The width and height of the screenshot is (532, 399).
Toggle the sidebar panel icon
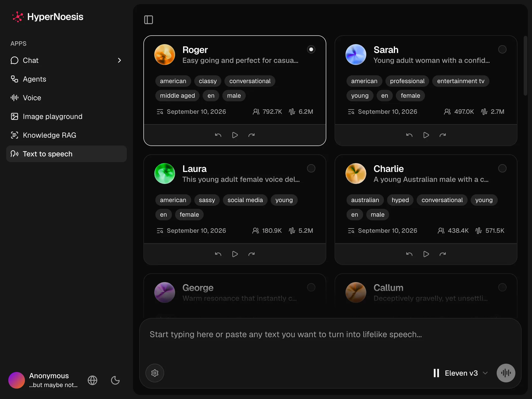pos(149,20)
